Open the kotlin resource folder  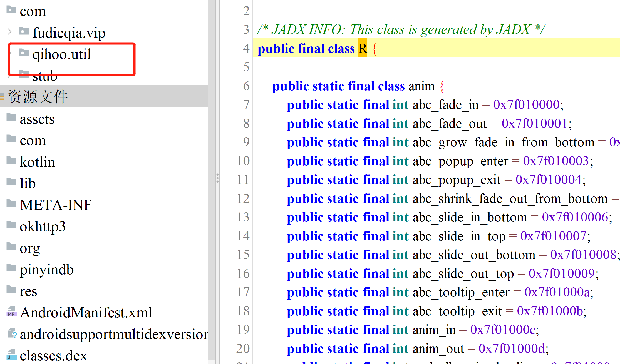tap(37, 162)
